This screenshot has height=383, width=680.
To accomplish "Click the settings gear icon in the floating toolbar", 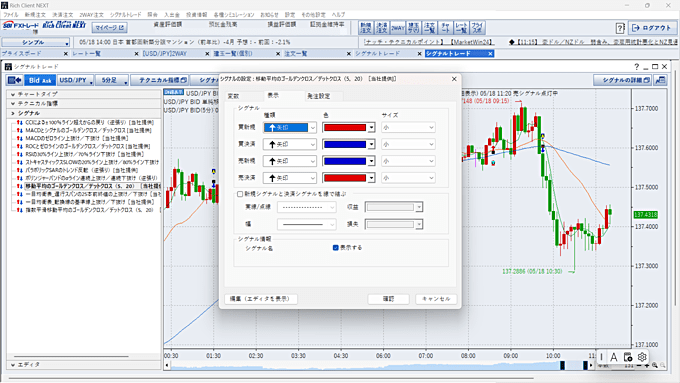I will pos(642,357).
